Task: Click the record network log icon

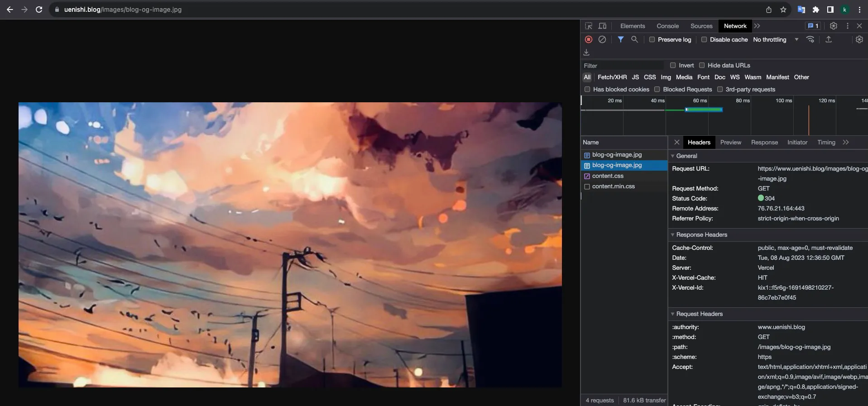Action: click(588, 39)
